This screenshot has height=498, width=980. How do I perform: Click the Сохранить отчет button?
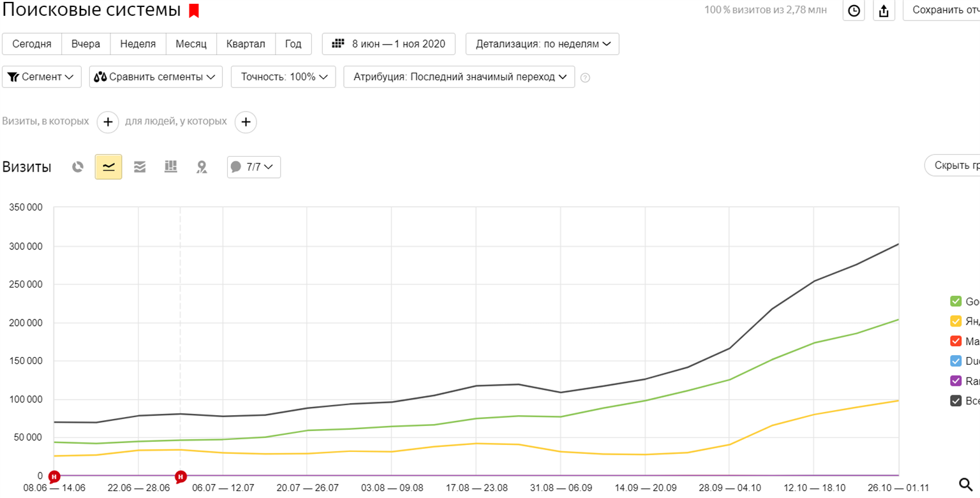click(944, 10)
